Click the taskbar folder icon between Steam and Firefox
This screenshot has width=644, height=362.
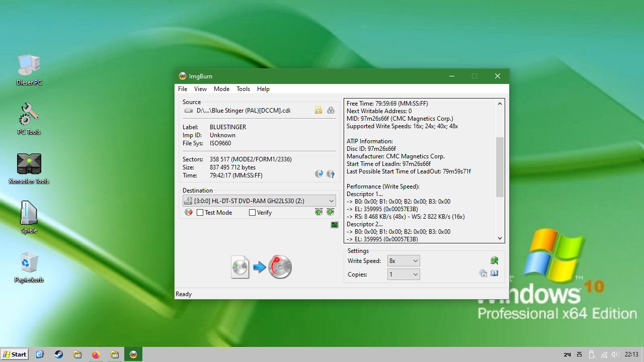77,354
